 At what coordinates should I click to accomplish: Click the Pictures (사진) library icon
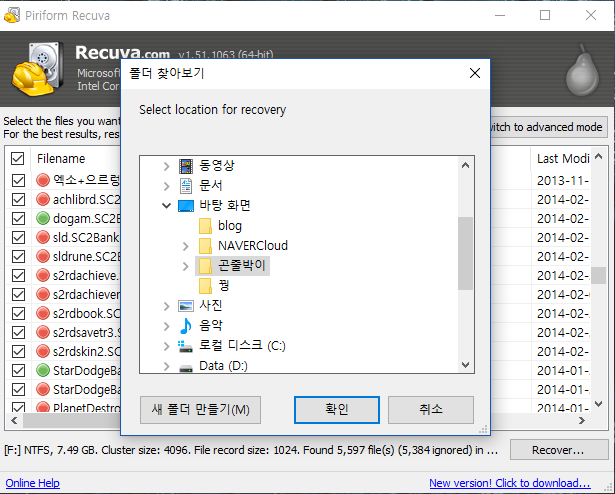186,306
